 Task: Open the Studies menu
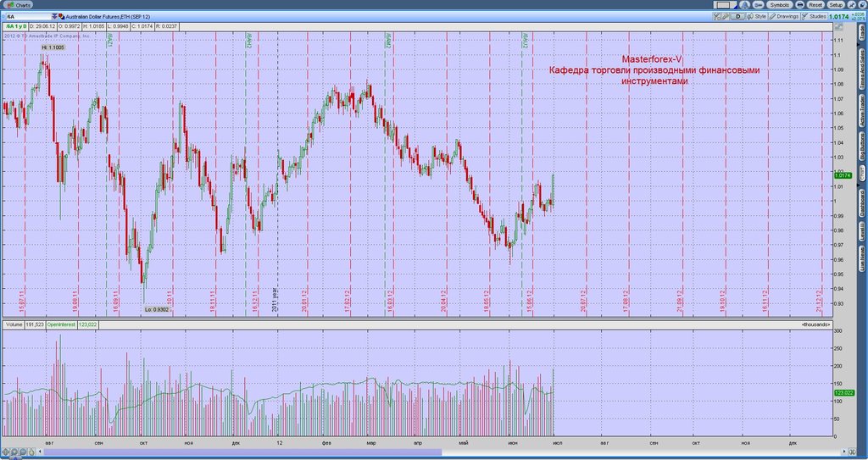click(x=814, y=17)
